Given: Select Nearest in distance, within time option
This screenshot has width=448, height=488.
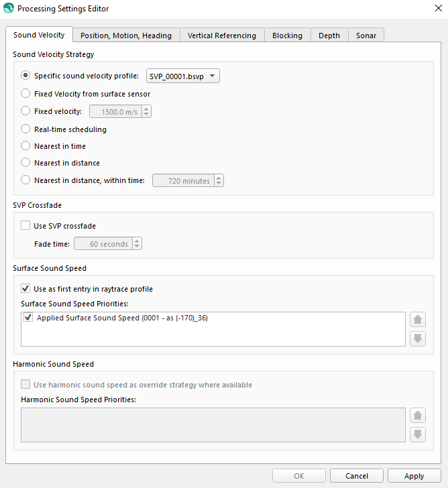Looking at the screenshot, I should [x=25, y=180].
